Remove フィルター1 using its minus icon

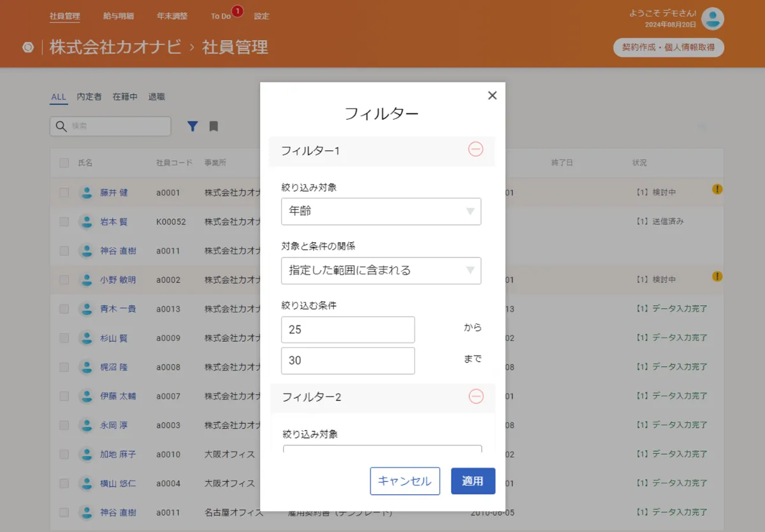pyautogui.click(x=476, y=149)
